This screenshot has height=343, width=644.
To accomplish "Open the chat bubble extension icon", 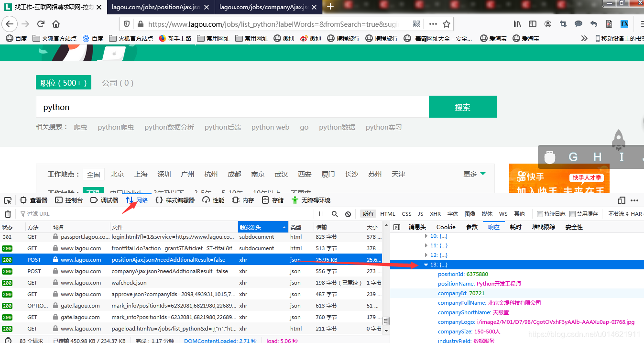I will [579, 24].
